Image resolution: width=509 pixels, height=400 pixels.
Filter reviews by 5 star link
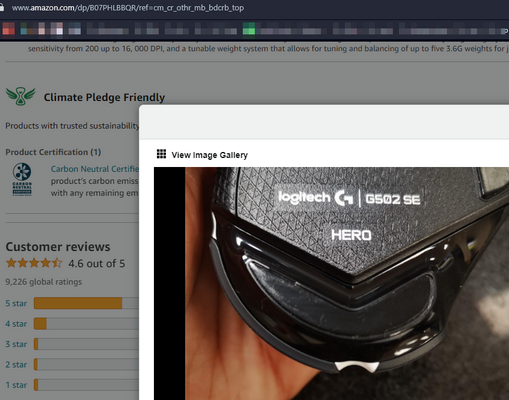click(16, 303)
